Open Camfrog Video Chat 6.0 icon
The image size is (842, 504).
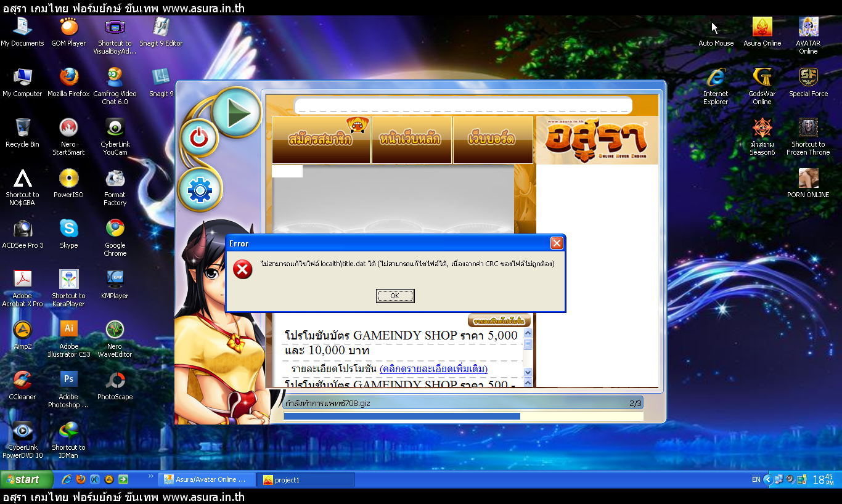click(x=115, y=86)
